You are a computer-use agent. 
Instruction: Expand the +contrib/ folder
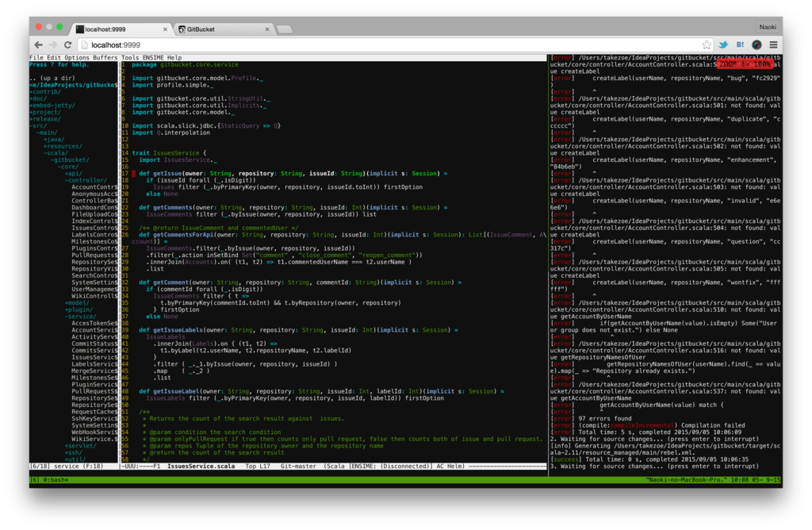[x=45, y=92]
